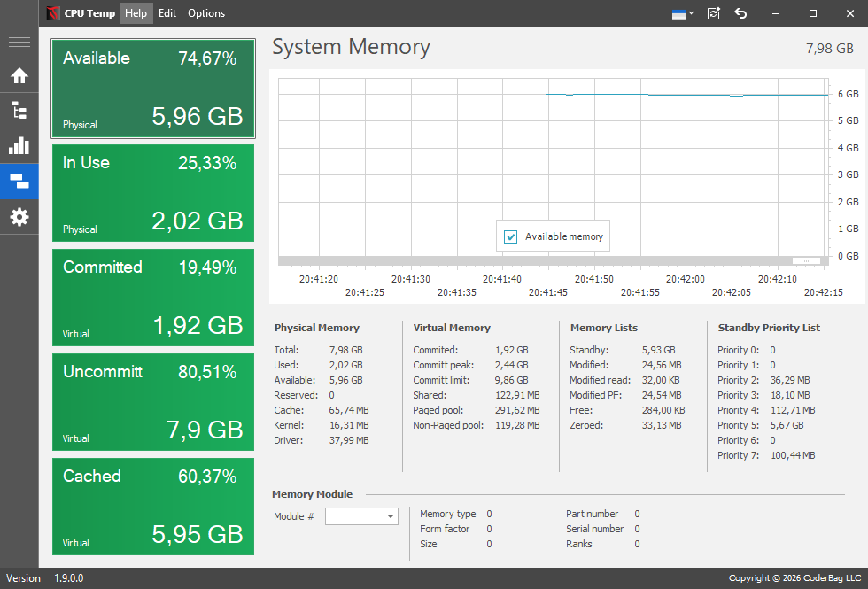The height and width of the screenshot is (589, 868).
Task: Click the Driver value 37,99 MB
Action: coord(349,440)
